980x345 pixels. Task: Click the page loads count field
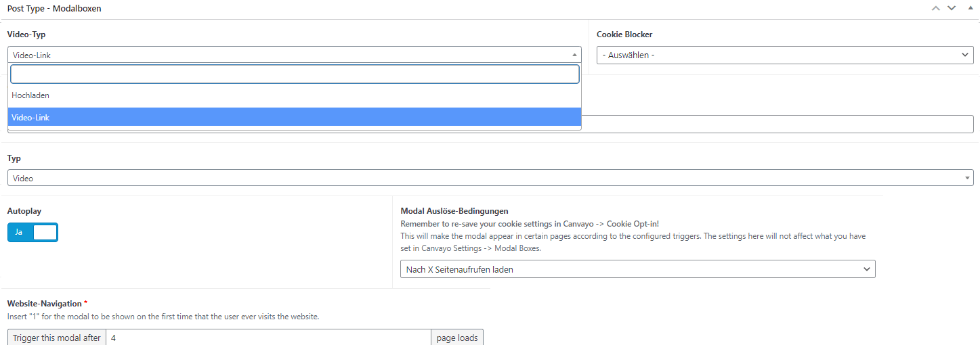268,338
